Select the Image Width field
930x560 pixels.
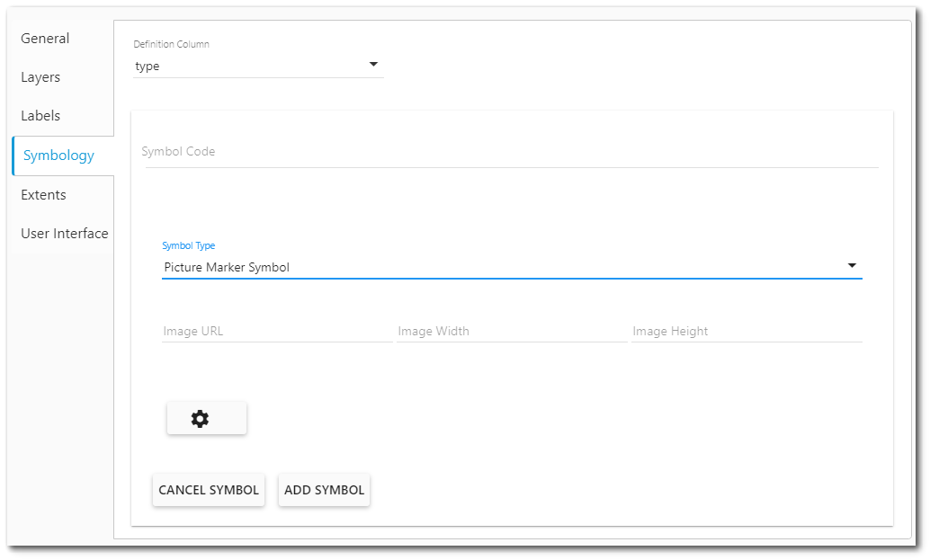pos(511,332)
